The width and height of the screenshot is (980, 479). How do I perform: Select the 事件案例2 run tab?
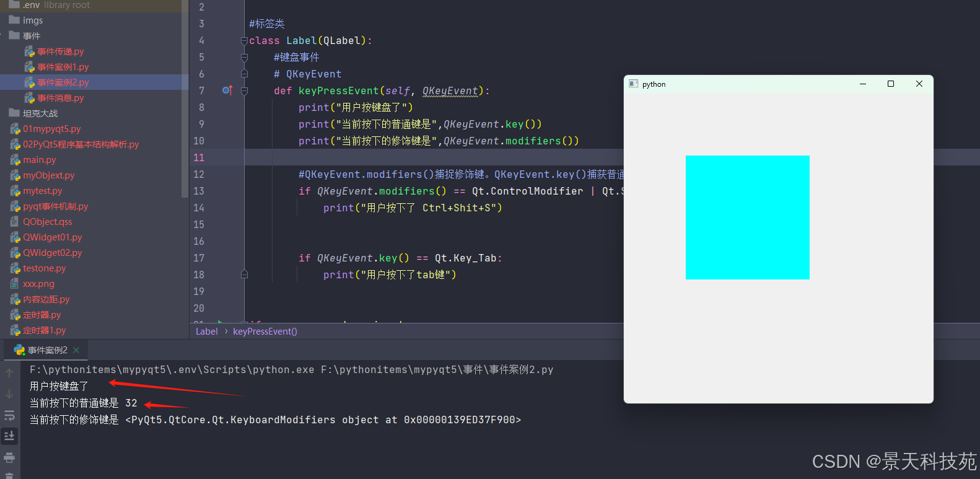pyautogui.click(x=47, y=350)
